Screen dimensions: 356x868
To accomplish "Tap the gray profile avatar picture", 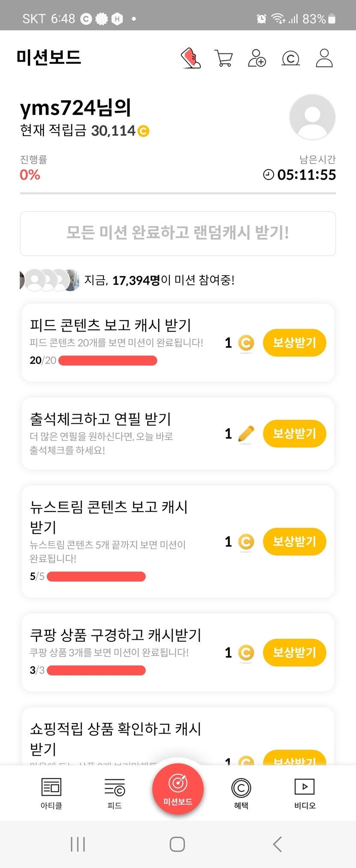I will pyautogui.click(x=312, y=117).
